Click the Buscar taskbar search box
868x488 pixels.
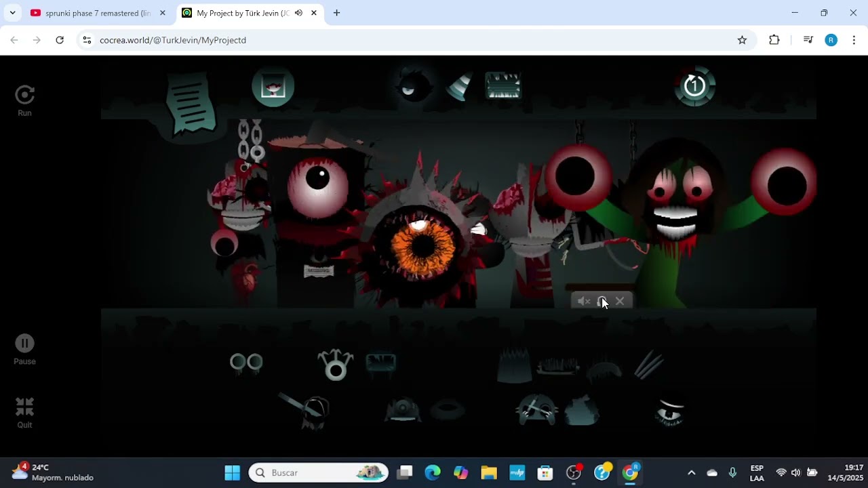(319, 472)
